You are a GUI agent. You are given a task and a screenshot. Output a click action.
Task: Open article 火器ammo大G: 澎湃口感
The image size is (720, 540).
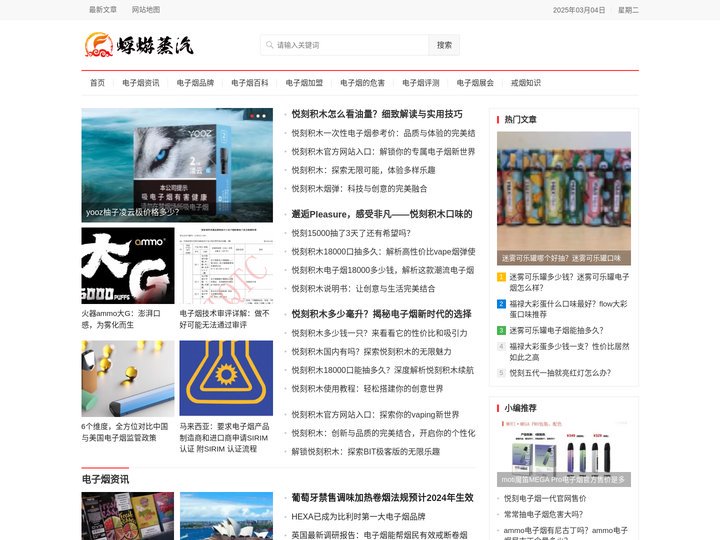[121, 319]
